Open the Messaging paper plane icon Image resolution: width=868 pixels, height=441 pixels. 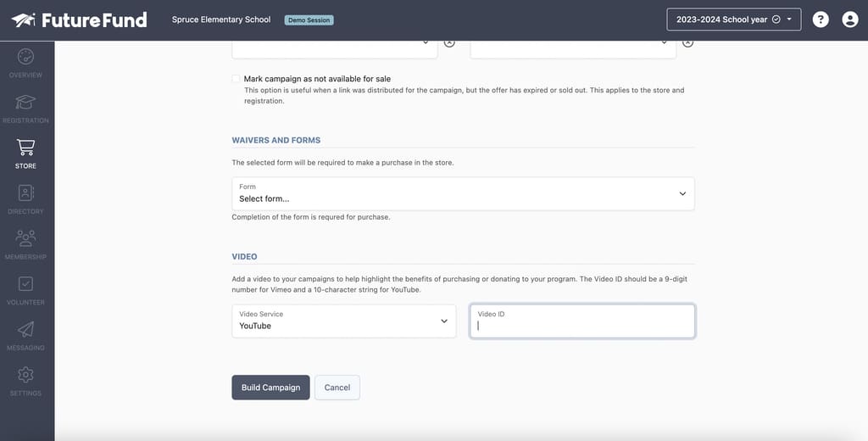tap(25, 329)
